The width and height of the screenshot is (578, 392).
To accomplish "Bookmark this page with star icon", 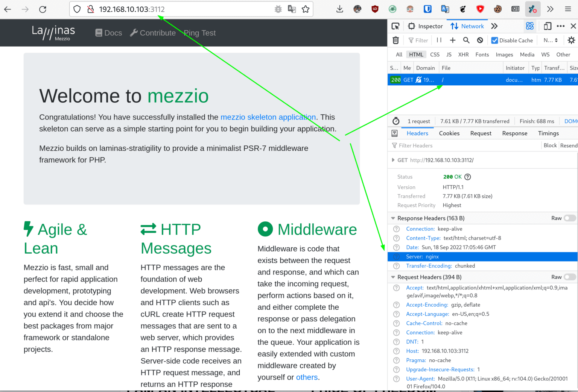I will 306,9.
